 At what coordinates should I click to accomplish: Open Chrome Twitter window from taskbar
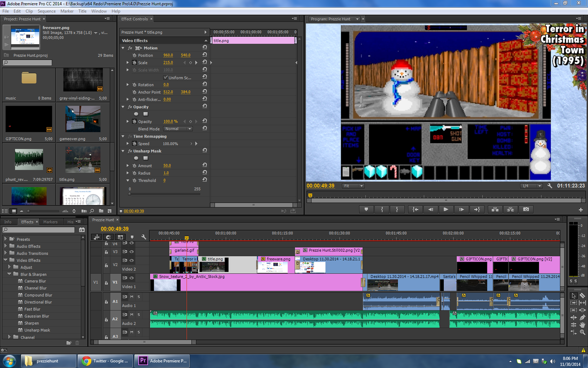[x=104, y=361]
